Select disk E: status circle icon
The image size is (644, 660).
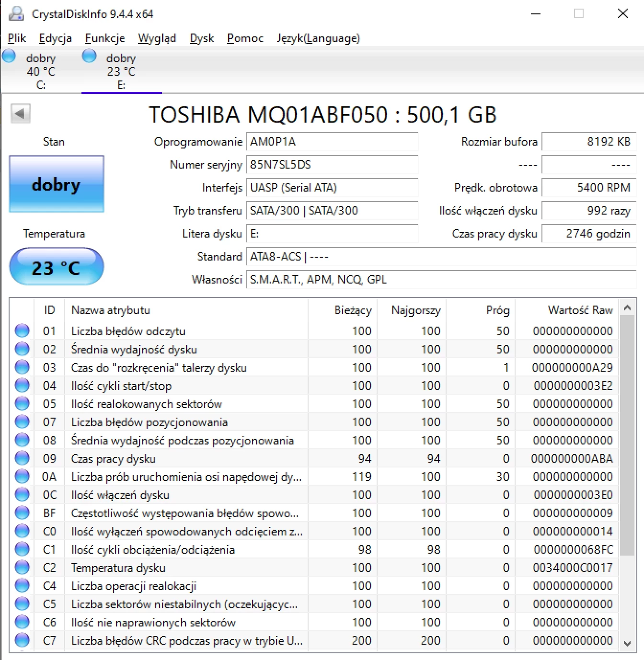[89, 56]
